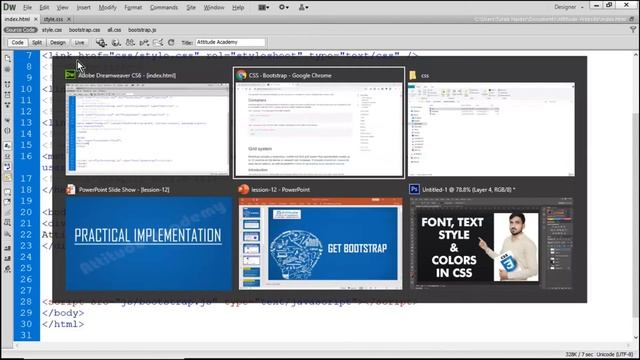
Task: Click the vertical scrollbar down arrow
Action: (x=636, y=337)
